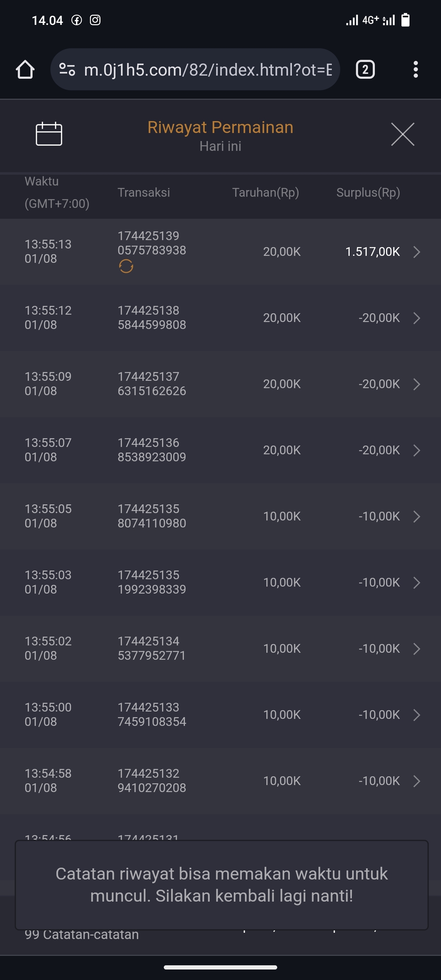Tap the browser home icon
The width and height of the screenshot is (441, 980).
click(25, 70)
